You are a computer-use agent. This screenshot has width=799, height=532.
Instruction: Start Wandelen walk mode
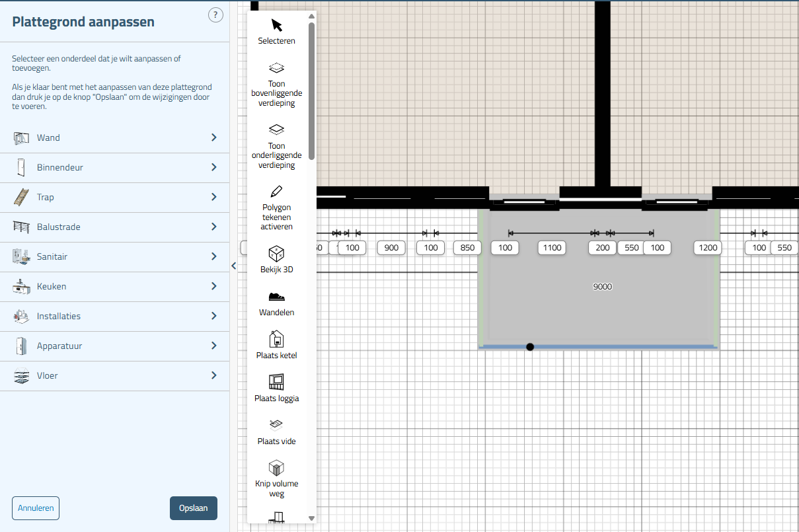click(277, 303)
